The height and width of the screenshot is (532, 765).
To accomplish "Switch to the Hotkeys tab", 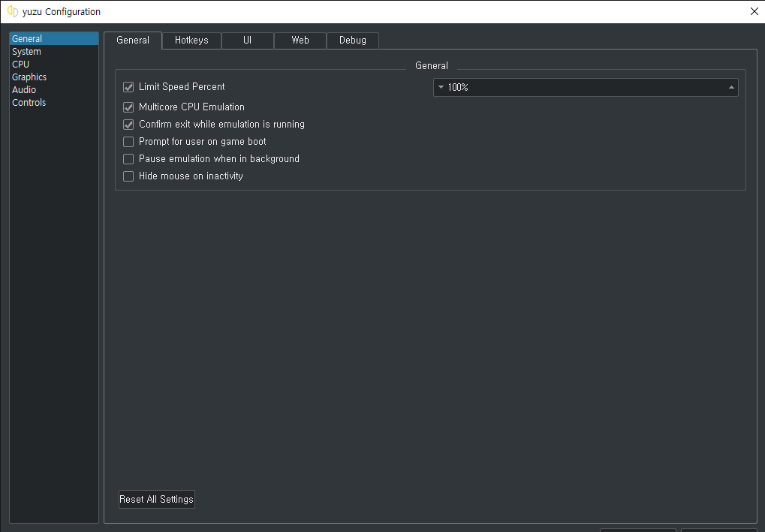I will (191, 41).
